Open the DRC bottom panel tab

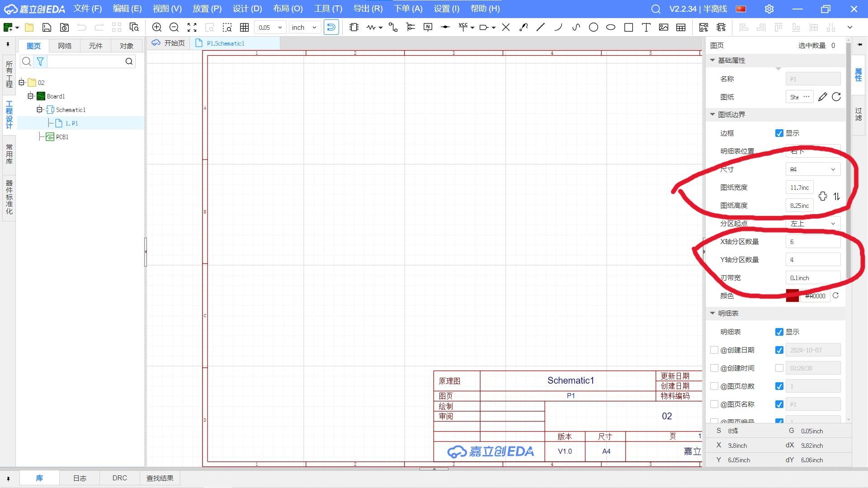tap(119, 478)
